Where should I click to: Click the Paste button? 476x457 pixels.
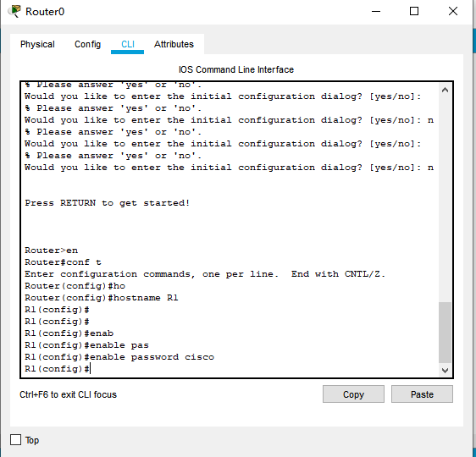(x=422, y=394)
